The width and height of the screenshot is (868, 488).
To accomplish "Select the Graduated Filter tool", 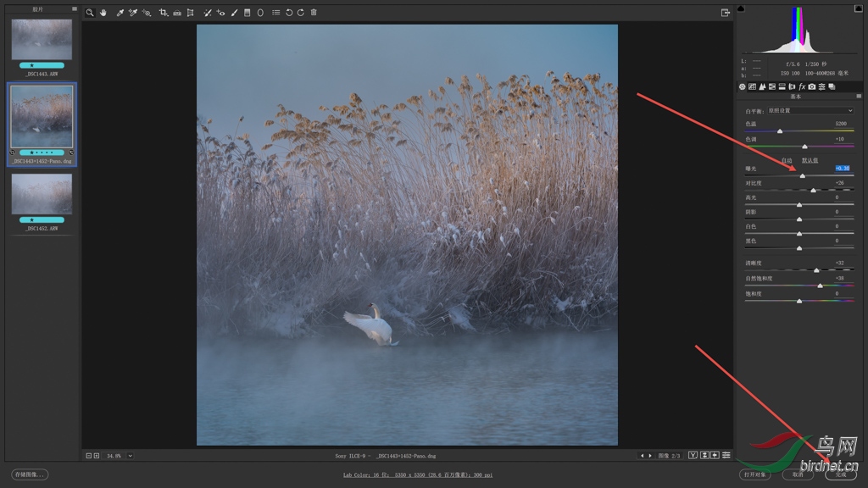I will [x=247, y=13].
